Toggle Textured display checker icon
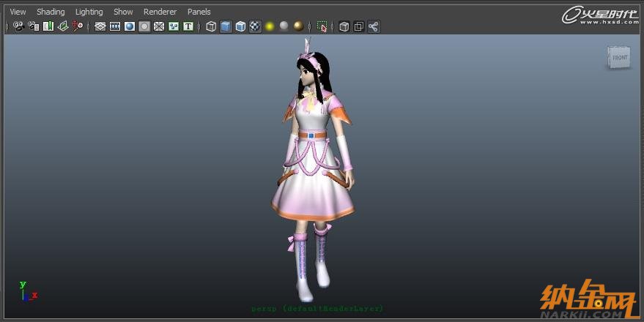This screenshot has height=322, width=644. tap(255, 26)
